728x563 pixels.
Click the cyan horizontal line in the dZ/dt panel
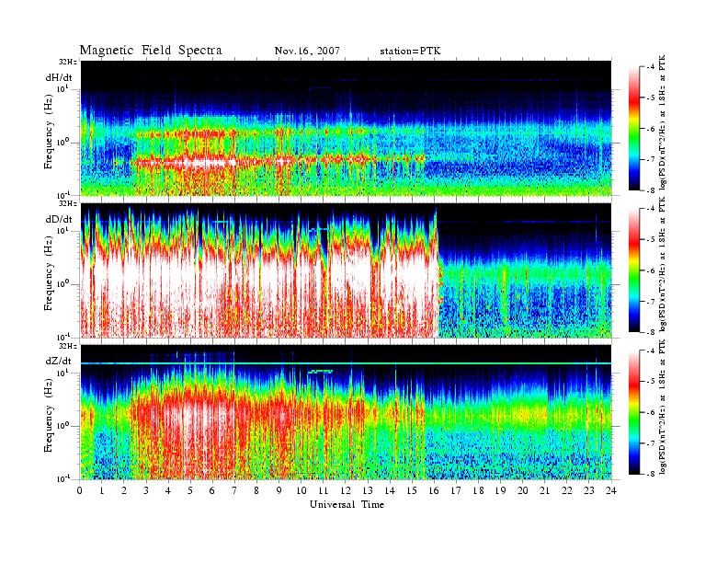pyautogui.click(x=347, y=363)
